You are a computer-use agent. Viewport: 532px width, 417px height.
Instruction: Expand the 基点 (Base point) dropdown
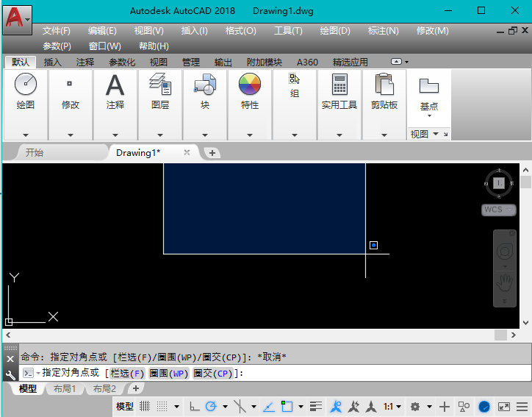(x=429, y=115)
